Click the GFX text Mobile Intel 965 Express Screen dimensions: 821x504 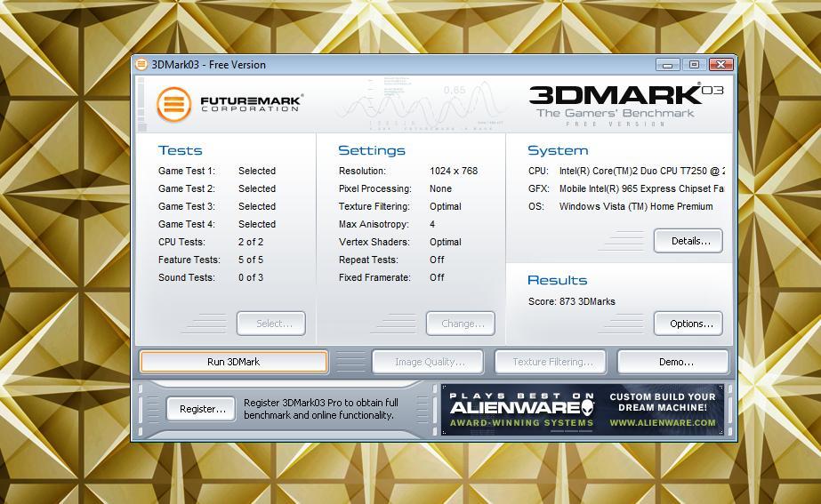(x=641, y=189)
